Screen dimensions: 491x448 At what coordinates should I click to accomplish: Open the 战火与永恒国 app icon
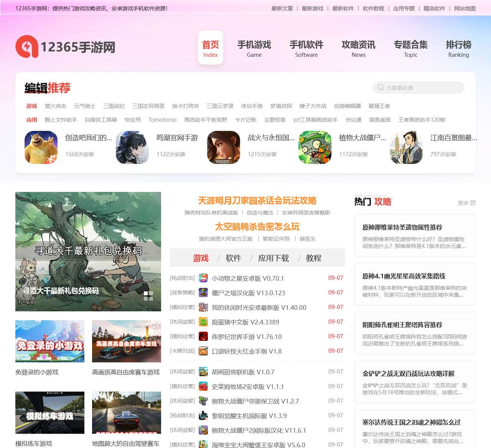(x=224, y=147)
